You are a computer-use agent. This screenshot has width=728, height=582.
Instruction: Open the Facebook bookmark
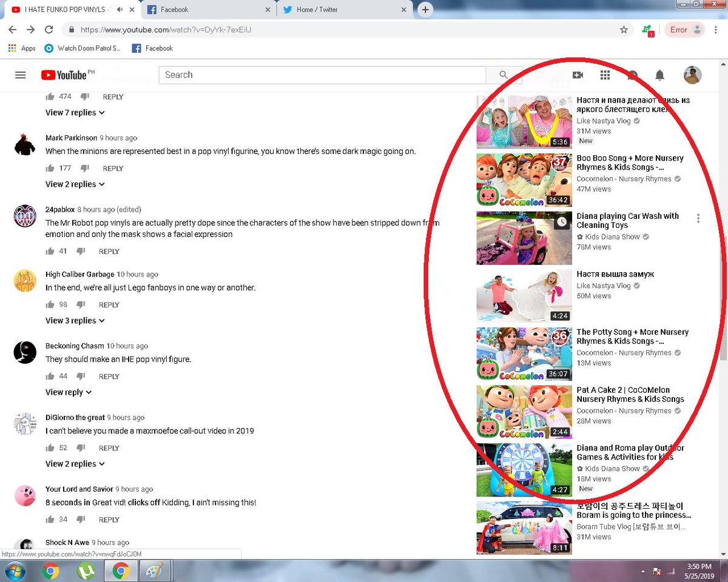point(152,48)
